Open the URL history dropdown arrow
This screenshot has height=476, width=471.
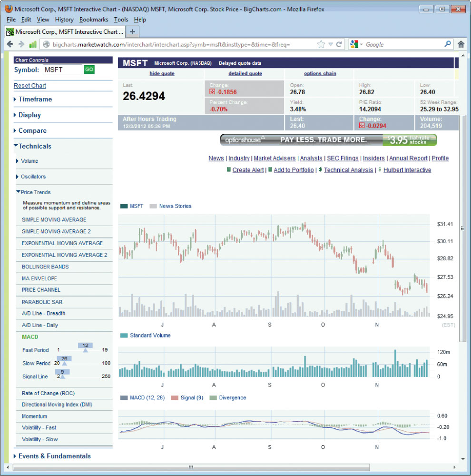tap(331, 45)
